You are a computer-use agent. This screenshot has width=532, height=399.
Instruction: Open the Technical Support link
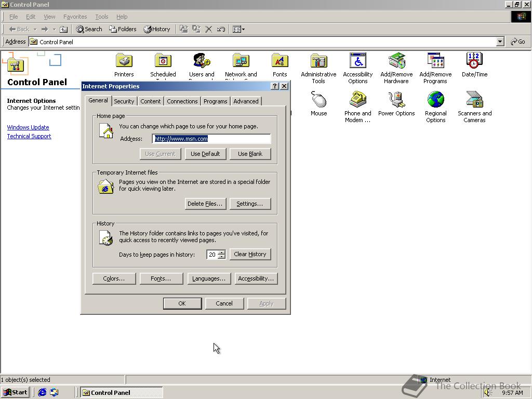coord(29,136)
